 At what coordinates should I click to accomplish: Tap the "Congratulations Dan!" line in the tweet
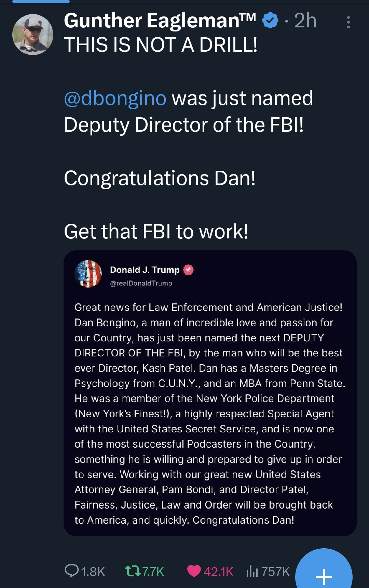(160, 178)
